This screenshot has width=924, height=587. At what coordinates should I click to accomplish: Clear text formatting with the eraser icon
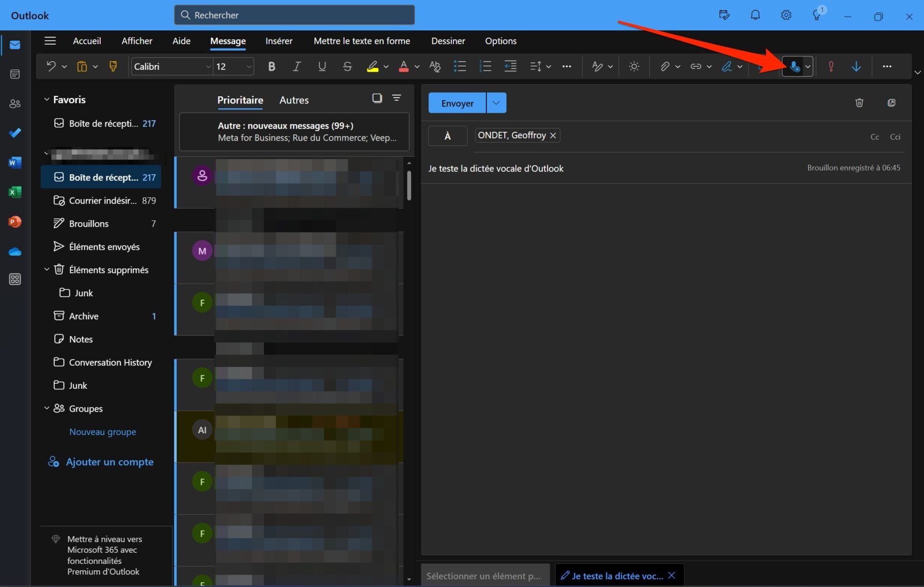tap(435, 66)
